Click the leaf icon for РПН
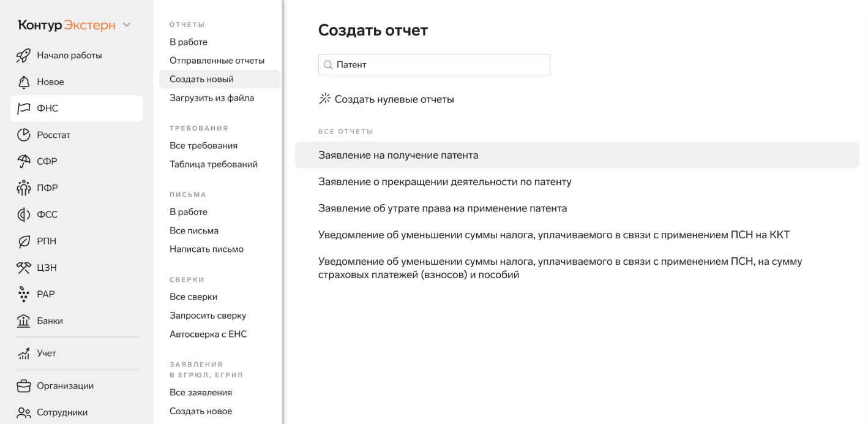 23,241
